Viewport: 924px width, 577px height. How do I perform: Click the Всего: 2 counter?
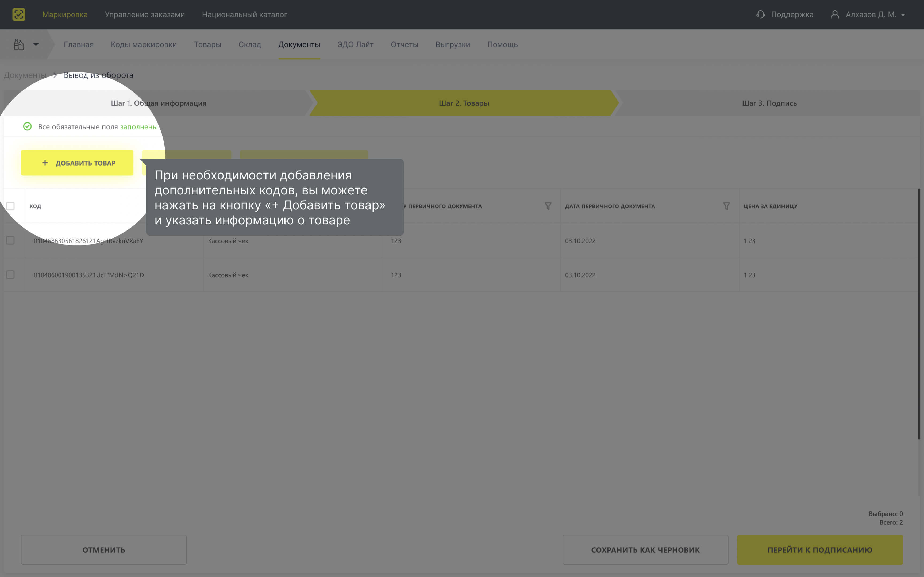(x=891, y=522)
